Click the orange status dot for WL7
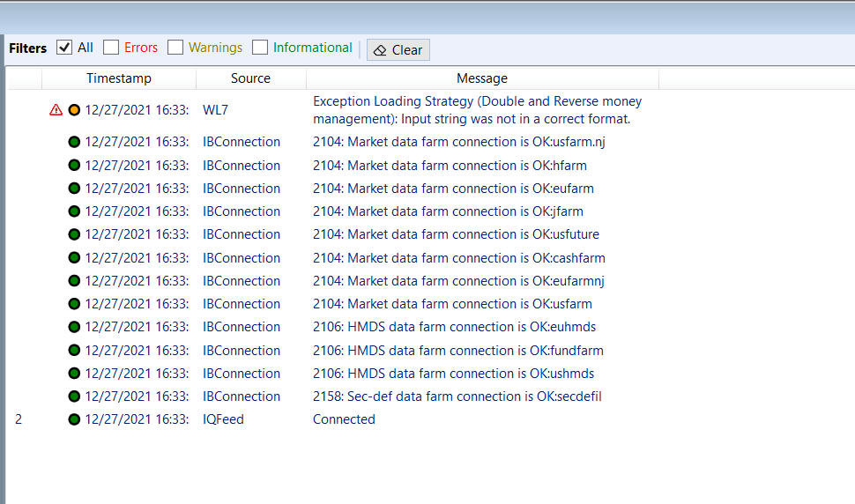The width and height of the screenshot is (855, 504). [74, 110]
